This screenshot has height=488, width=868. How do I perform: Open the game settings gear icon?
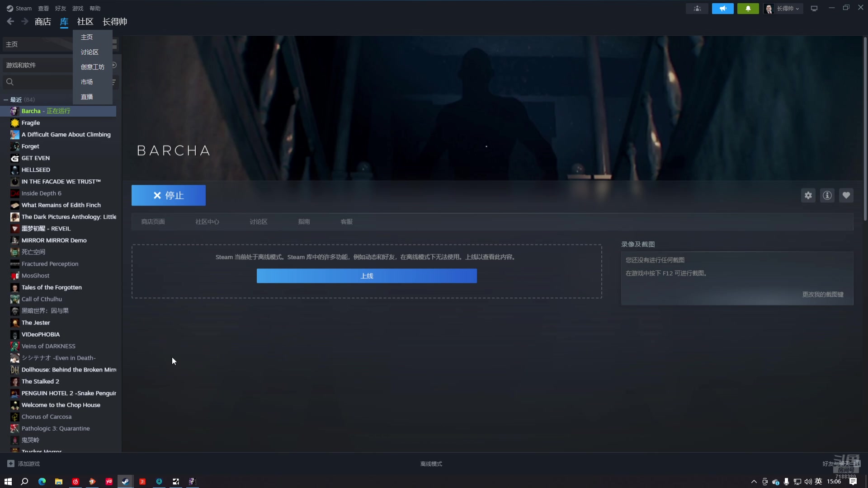pos(808,195)
